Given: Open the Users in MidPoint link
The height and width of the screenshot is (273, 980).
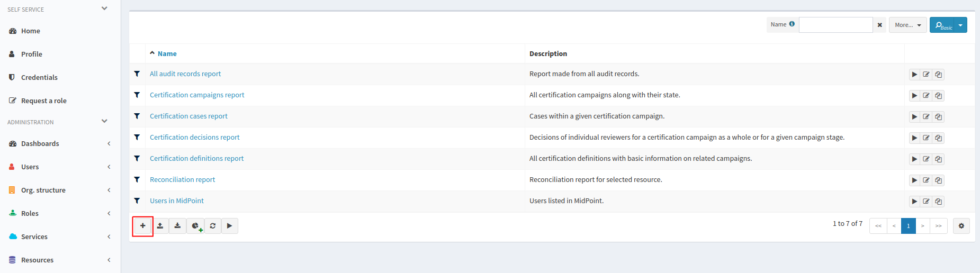Looking at the screenshot, I should pos(176,201).
